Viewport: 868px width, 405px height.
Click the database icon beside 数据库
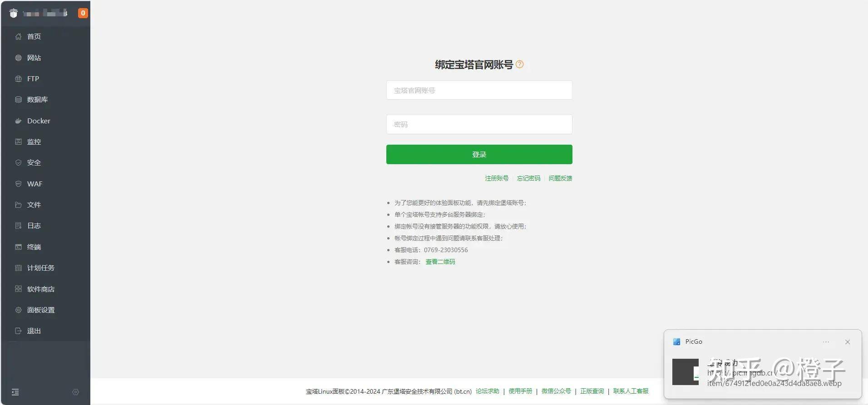18,99
